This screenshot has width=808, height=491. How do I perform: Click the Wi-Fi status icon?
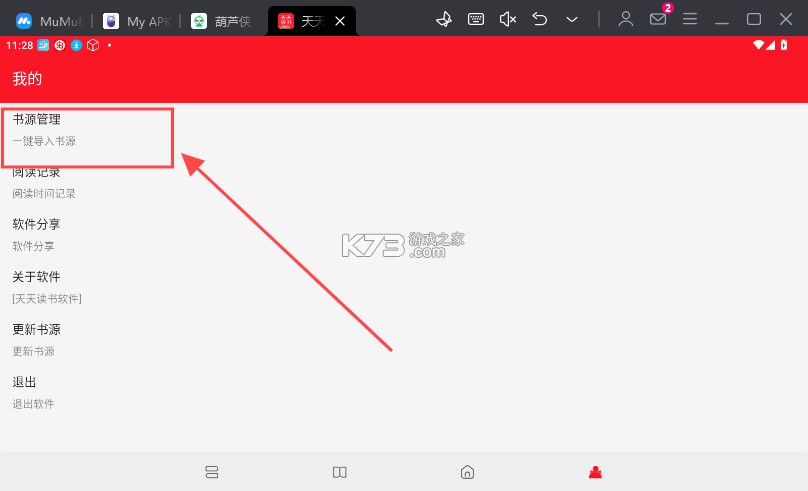pyautogui.click(x=758, y=45)
